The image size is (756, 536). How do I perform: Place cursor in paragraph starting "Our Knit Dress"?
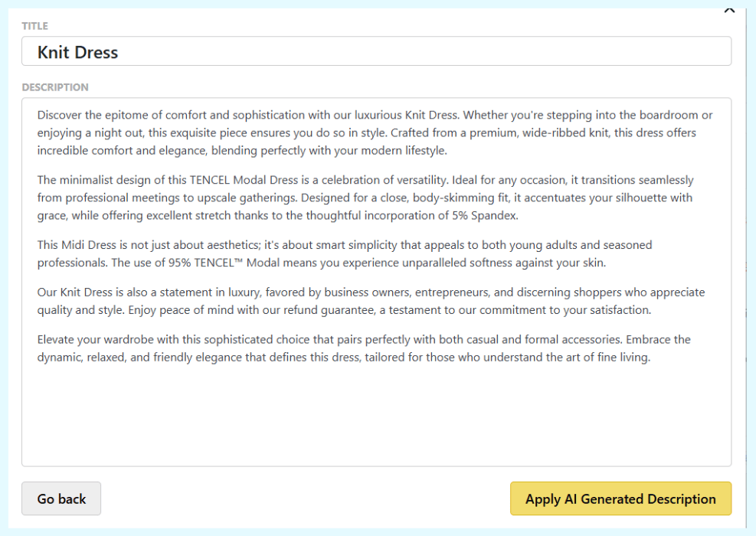[230, 301]
